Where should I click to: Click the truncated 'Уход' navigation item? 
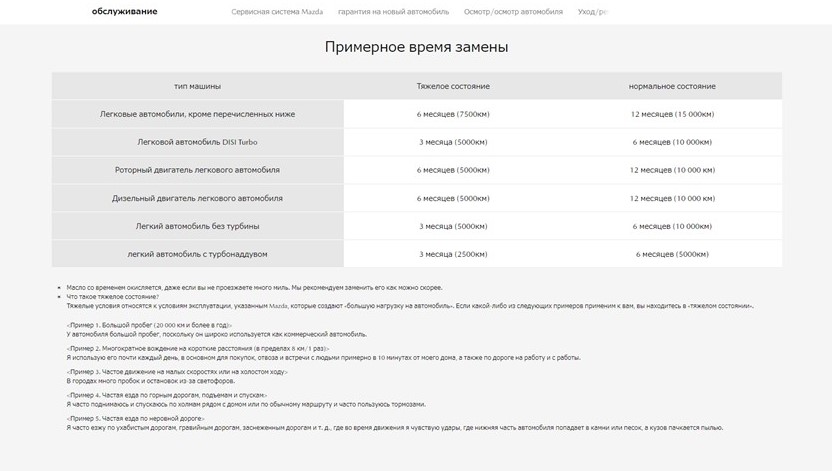(x=591, y=12)
